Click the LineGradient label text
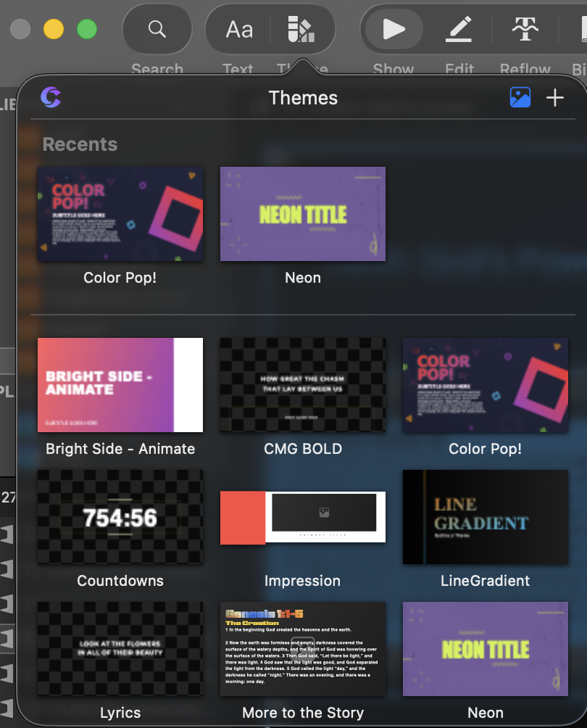 click(x=486, y=581)
